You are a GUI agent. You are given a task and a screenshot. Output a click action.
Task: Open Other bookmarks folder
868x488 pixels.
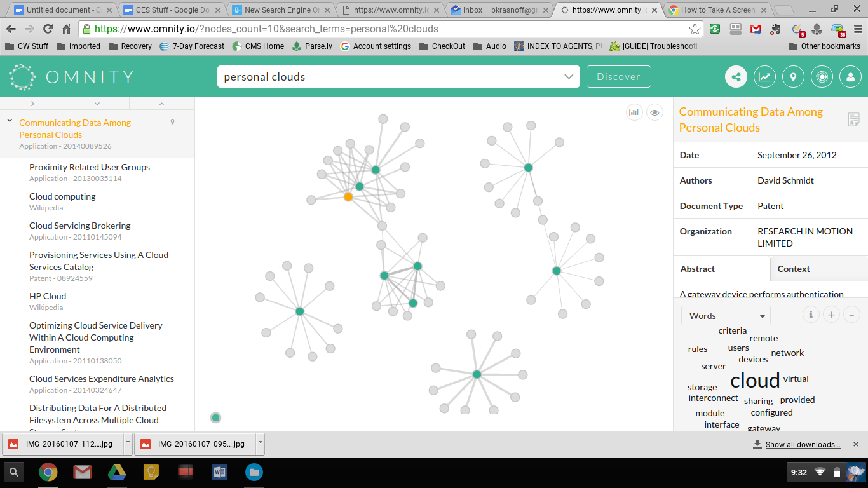pos(824,46)
